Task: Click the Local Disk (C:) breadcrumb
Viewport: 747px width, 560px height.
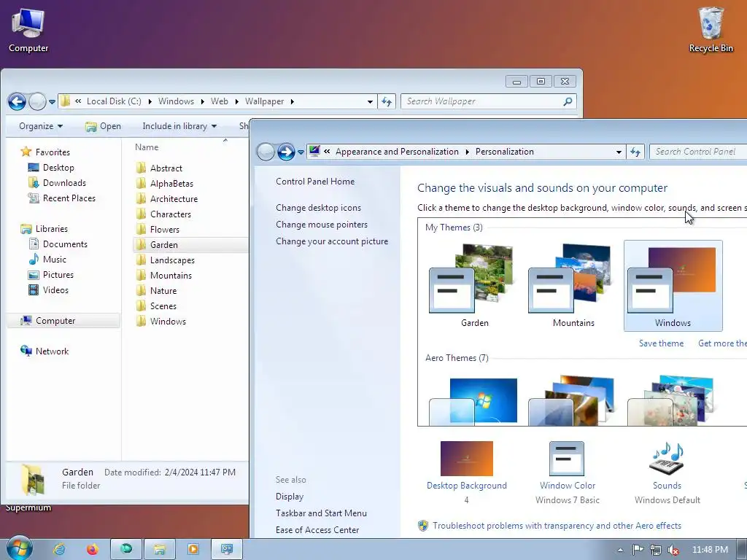Action: point(114,101)
